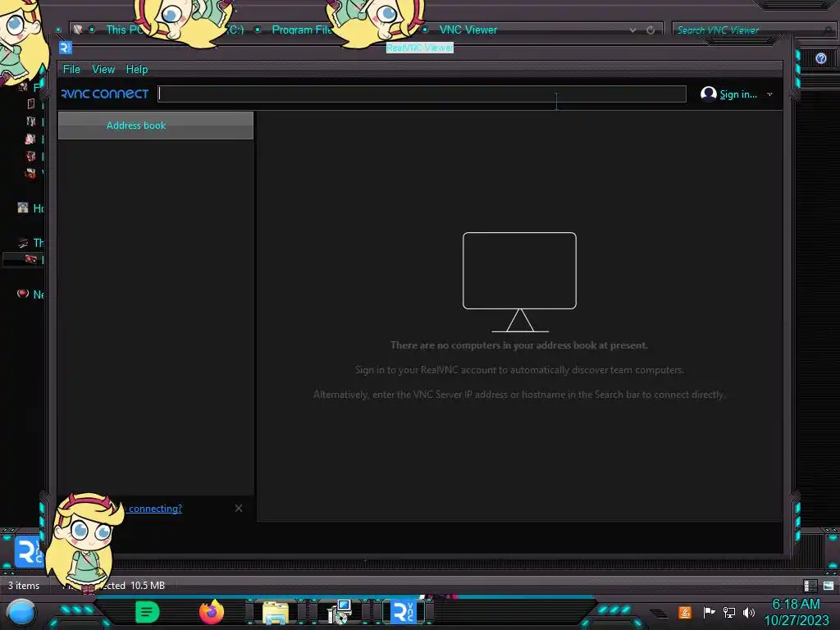The height and width of the screenshot is (630, 840).
Task: Open the network tray icon
Action: click(x=728, y=612)
